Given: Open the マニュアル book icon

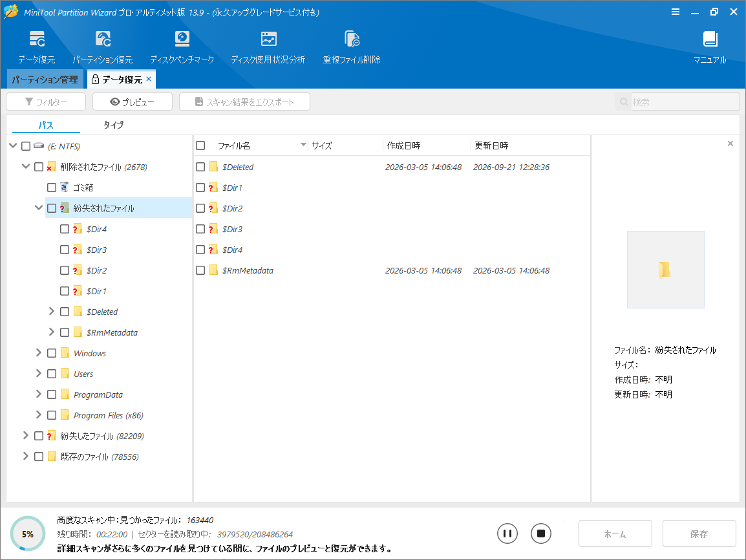Looking at the screenshot, I should [x=710, y=39].
